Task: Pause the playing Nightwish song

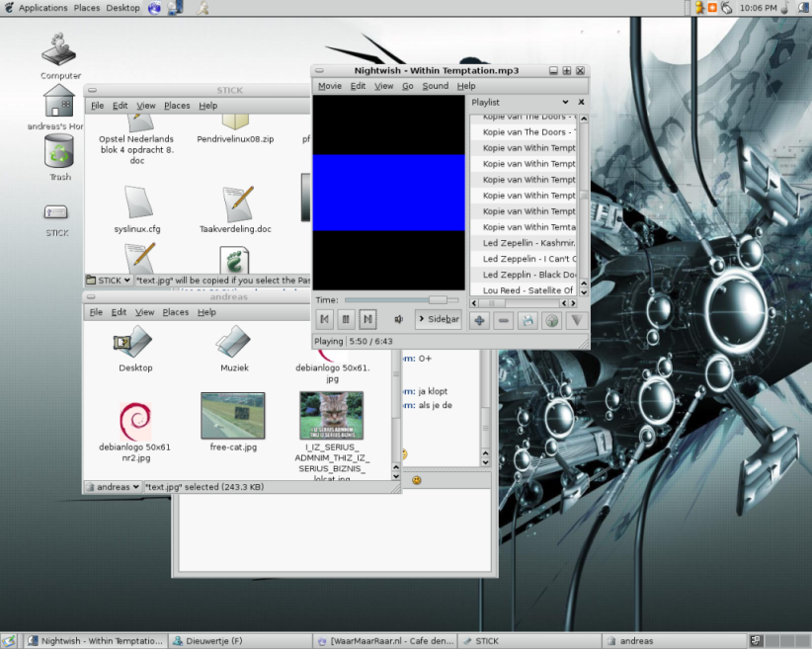Action: (x=347, y=319)
